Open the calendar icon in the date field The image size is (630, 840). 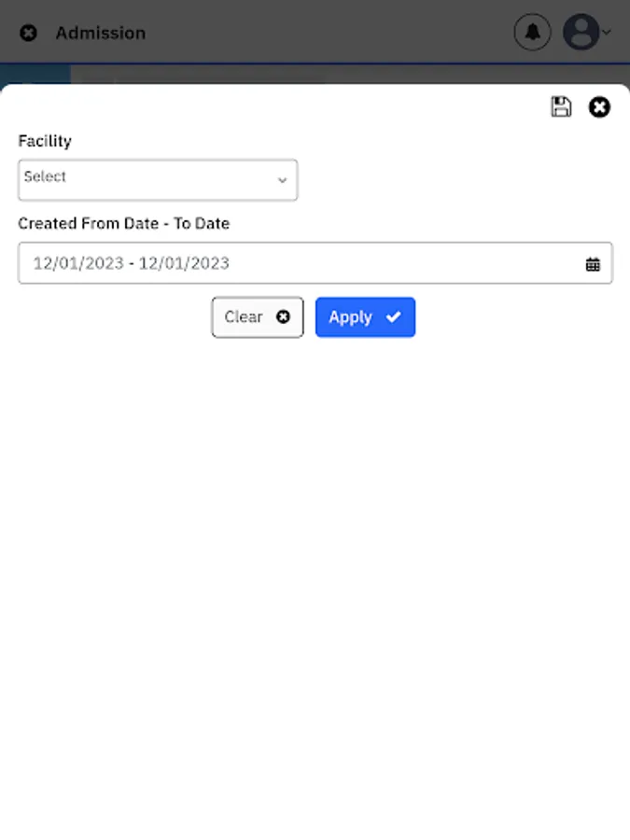(x=593, y=264)
